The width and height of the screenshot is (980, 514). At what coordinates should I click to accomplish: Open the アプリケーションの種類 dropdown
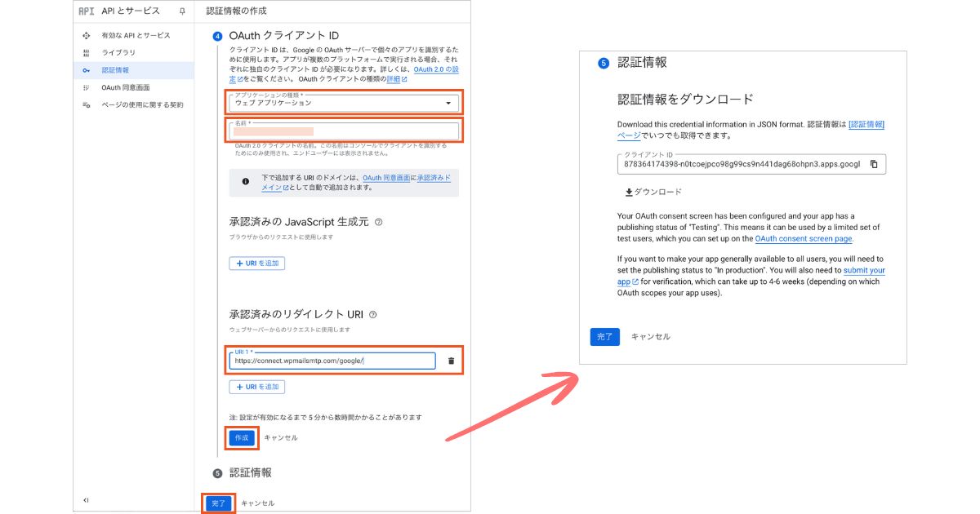click(343, 103)
